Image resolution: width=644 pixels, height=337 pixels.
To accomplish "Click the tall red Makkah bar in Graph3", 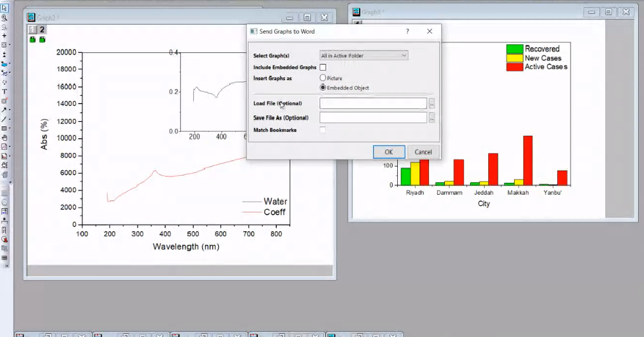I will pos(528,161).
